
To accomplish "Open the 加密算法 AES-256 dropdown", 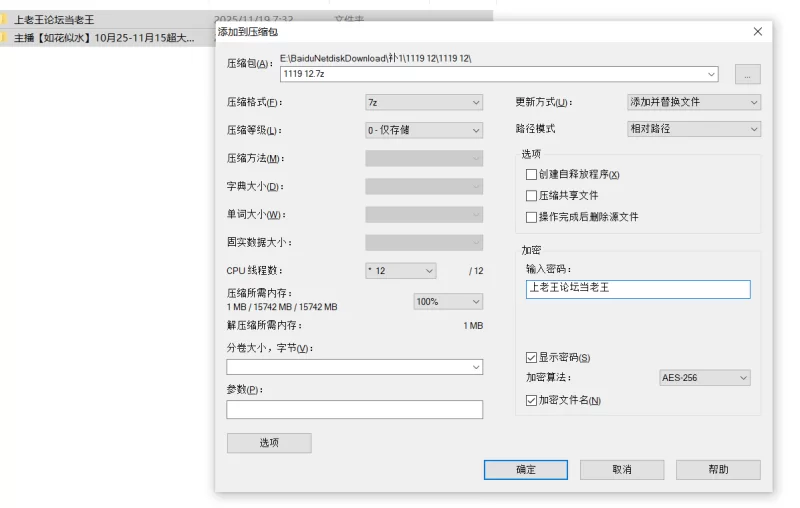I will tap(705, 378).
